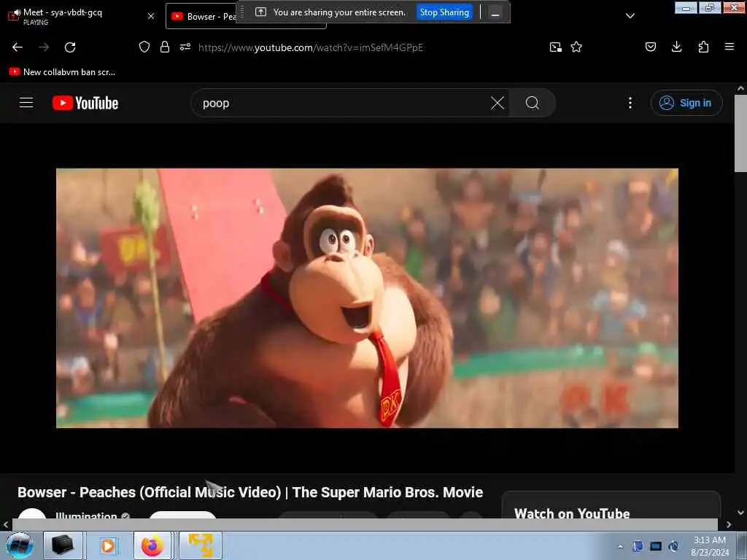Screen dimensions: 747x560
Task: Click page scrollbar up arrow
Action: pyautogui.click(x=740, y=88)
